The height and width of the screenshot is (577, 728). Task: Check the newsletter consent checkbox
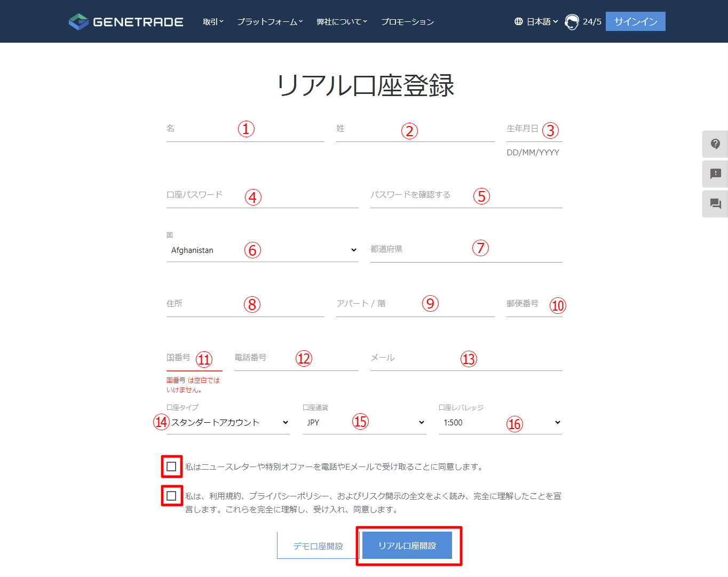click(x=171, y=467)
